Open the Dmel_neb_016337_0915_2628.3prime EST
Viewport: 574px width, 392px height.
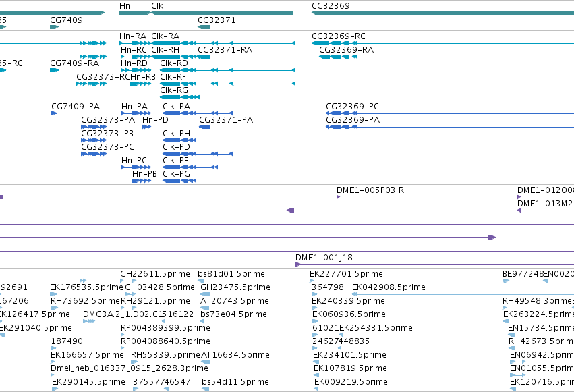click(130, 368)
